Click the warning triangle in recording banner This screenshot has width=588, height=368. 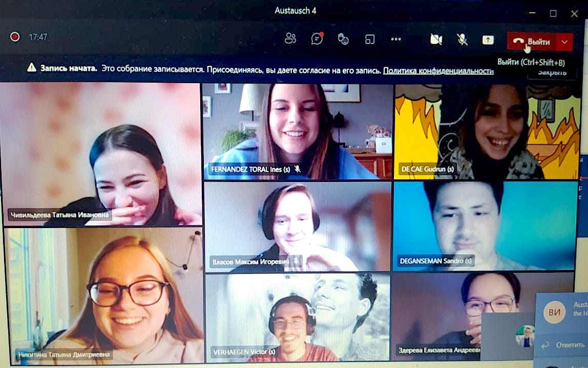[x=32, y=68]
